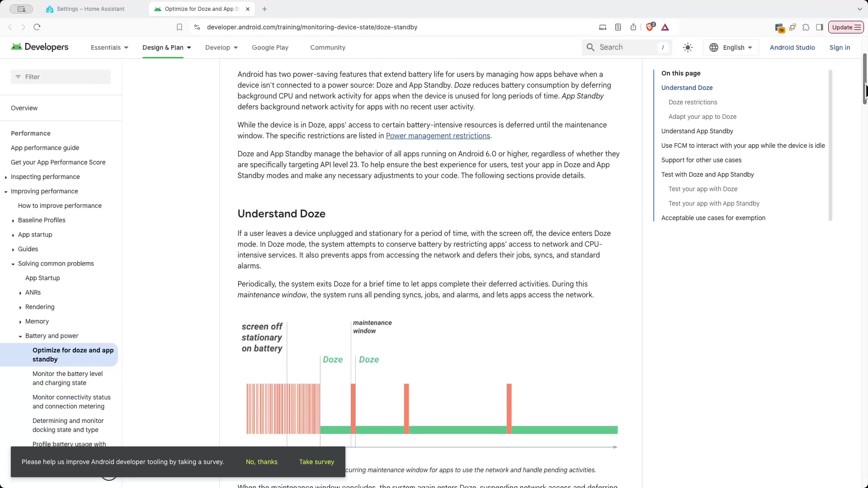
Task: Toggle the browser sidebar panel
Action: tap(820, 27)
